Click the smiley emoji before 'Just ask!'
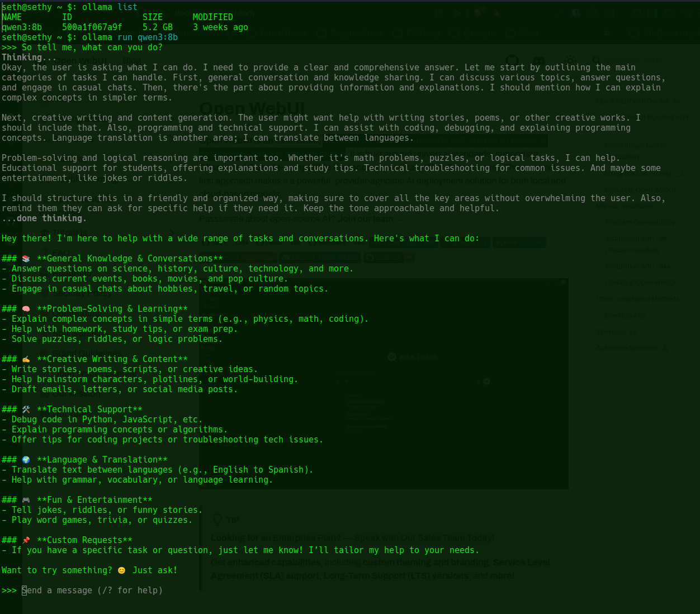This screenshot has height=614, width=700. (x=122, y=570)
